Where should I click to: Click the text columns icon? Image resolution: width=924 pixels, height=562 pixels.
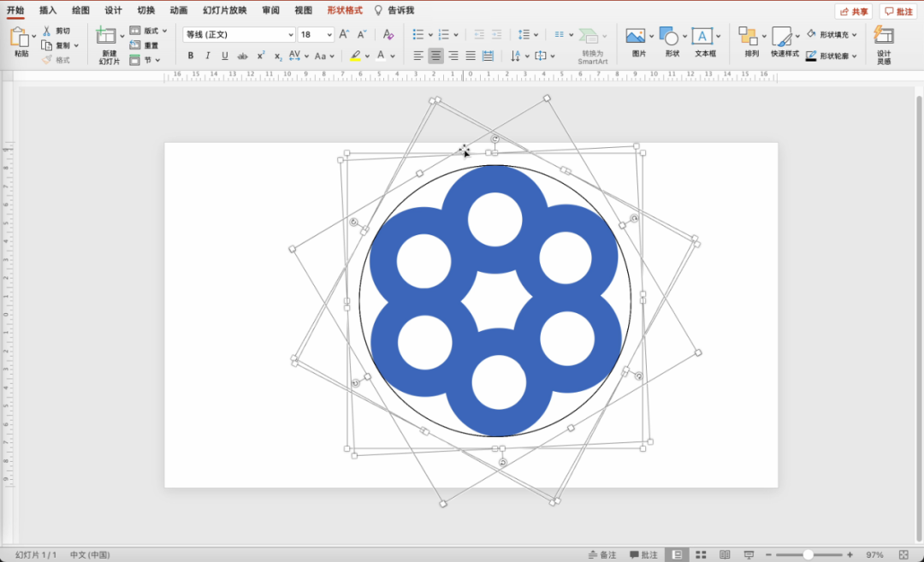(560, 35)
